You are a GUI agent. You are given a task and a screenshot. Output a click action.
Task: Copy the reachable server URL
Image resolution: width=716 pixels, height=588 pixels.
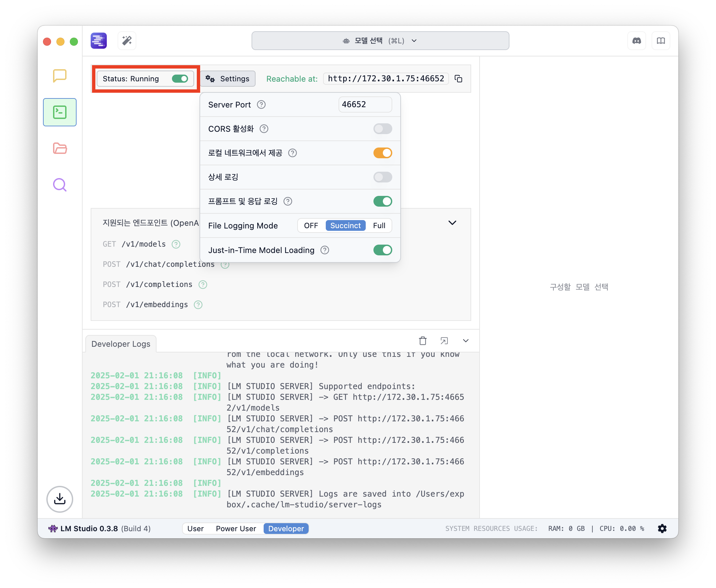458,79
